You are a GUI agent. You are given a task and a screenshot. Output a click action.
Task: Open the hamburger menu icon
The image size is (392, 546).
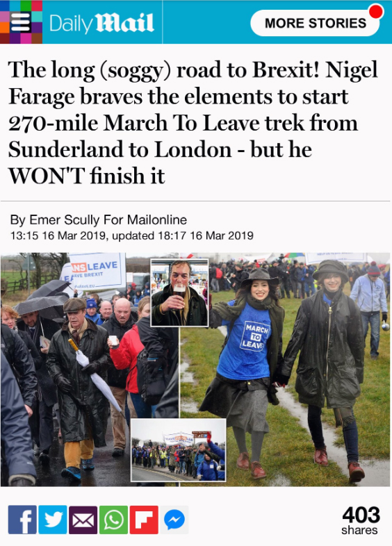click(x=21, y=22)
